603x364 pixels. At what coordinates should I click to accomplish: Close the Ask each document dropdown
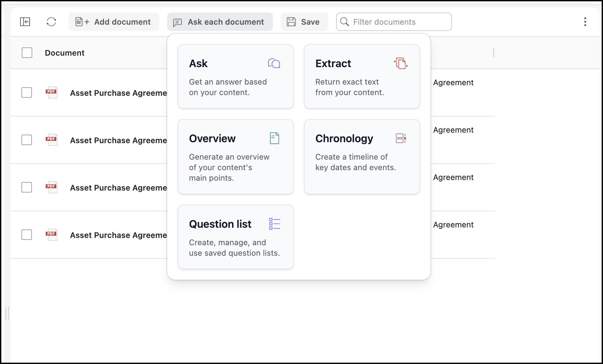(x=220, y=22)
